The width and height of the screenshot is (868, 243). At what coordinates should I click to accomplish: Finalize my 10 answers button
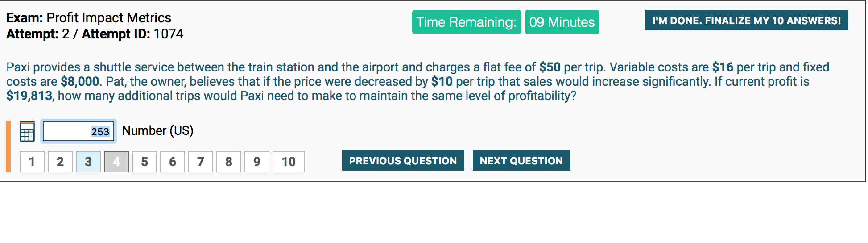pyautogui.click(x=746, y=21)
